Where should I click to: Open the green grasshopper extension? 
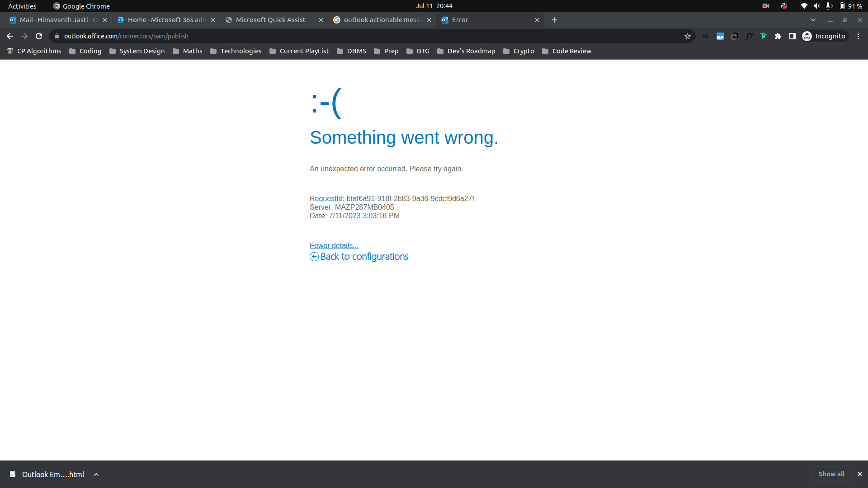click(764, 36)
